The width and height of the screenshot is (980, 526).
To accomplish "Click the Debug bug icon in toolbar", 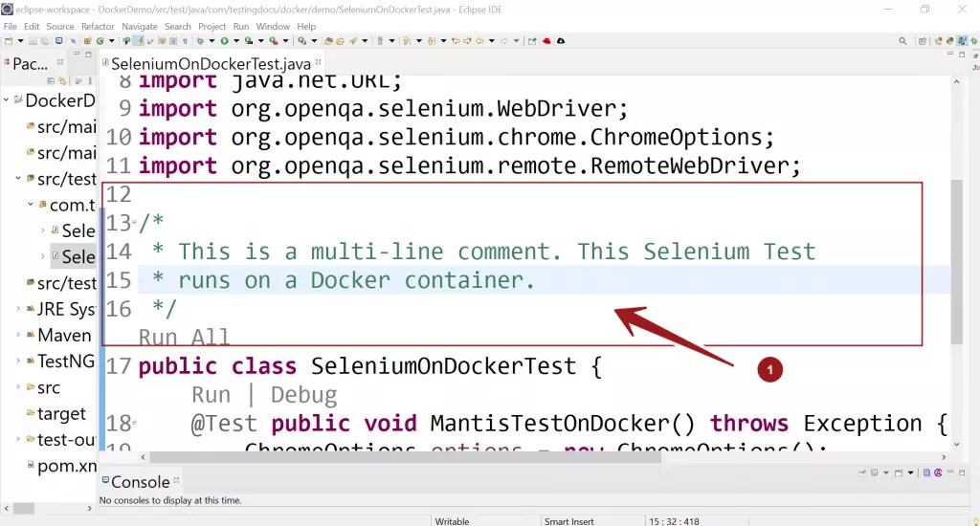I will [x=200, y=40].
